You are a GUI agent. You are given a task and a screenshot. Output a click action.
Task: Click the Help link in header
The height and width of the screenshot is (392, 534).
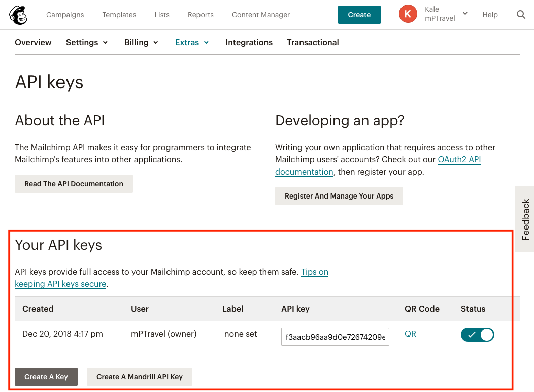(490, 15)
